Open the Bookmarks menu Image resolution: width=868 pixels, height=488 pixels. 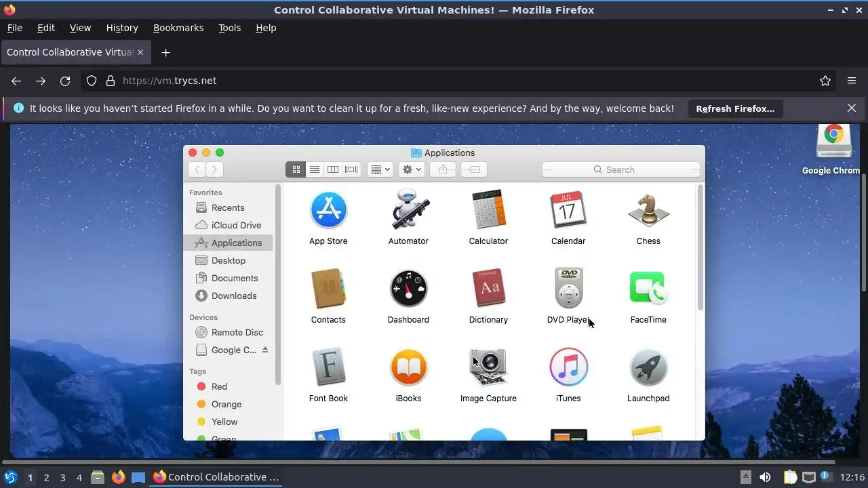178,28
